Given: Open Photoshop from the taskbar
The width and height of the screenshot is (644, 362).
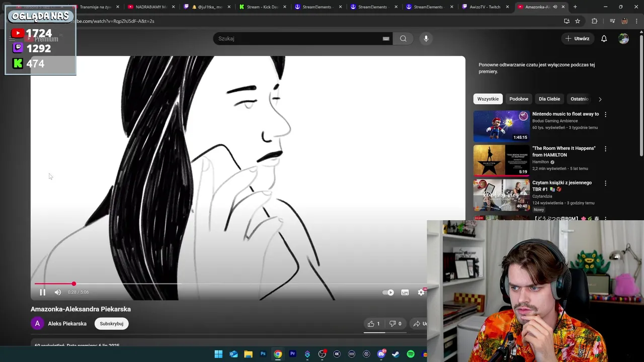Looking at the screenshot, I should pyautogui.click(x=263, y=354).
